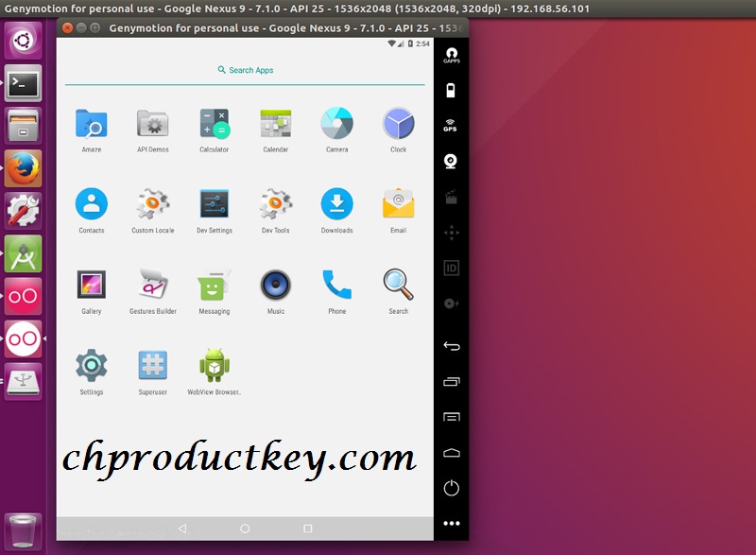Open the Search app with magnifier icon
This screenshot has width=756, height=555.
coord(398,285)
